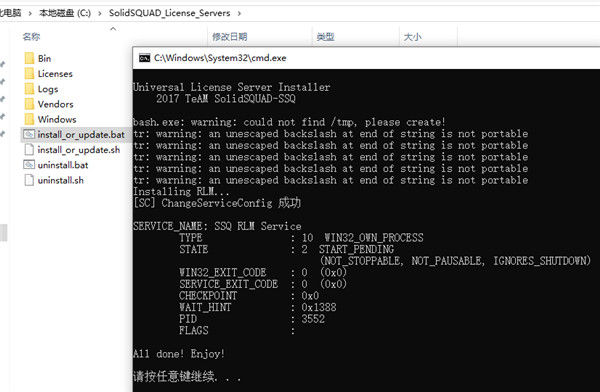
Task: Expand chevron after SolidSQUAD_License_Servers breadcrumb
Action: pos(240,13)
